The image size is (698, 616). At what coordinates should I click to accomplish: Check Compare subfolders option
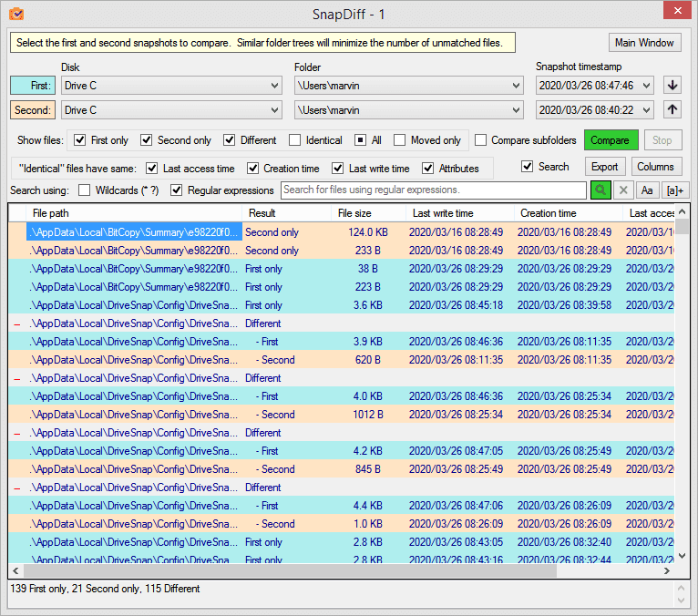480,140
